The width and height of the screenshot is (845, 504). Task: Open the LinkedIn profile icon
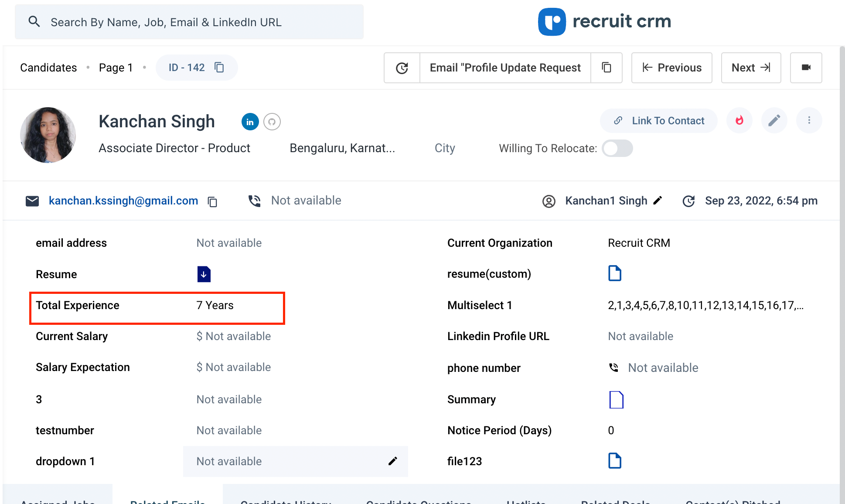[x=250, y=122]
